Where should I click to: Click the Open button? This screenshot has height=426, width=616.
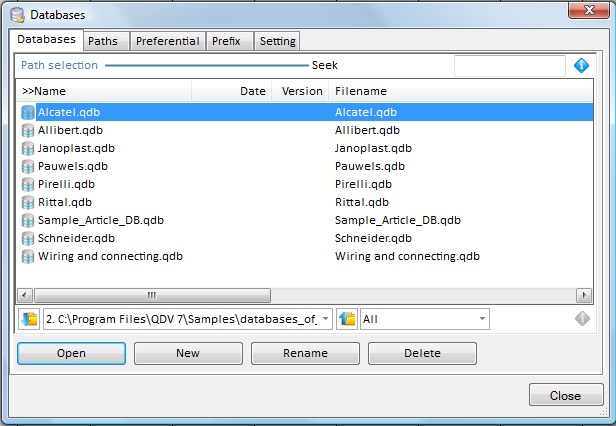point(72,353)
